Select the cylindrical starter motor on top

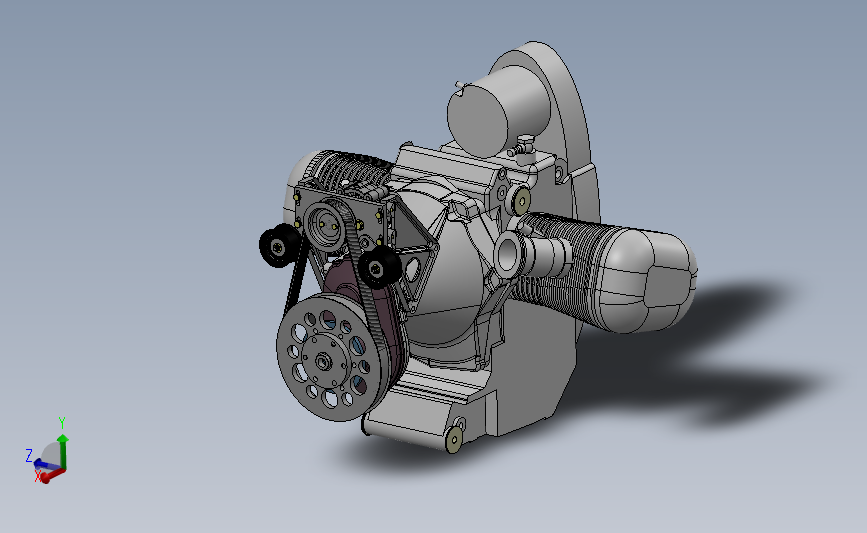tap(499, 113)
